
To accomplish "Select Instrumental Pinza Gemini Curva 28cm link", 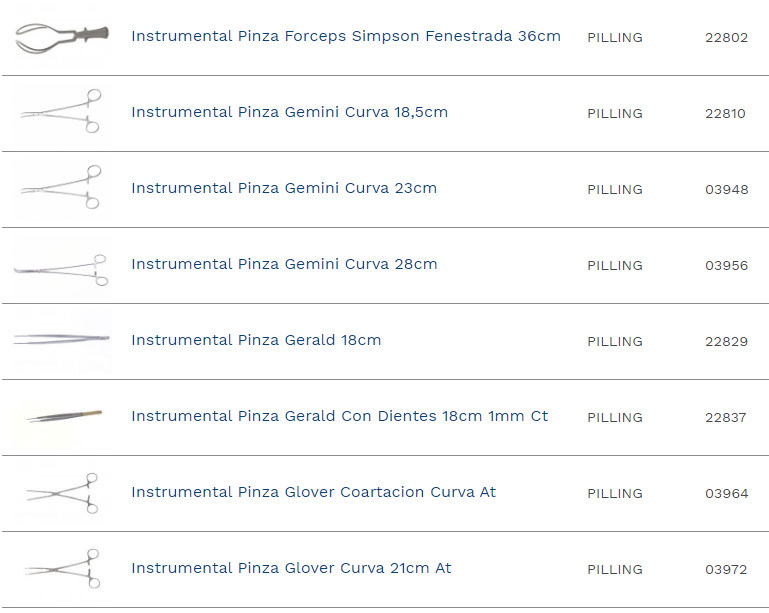I will point(284,264).
